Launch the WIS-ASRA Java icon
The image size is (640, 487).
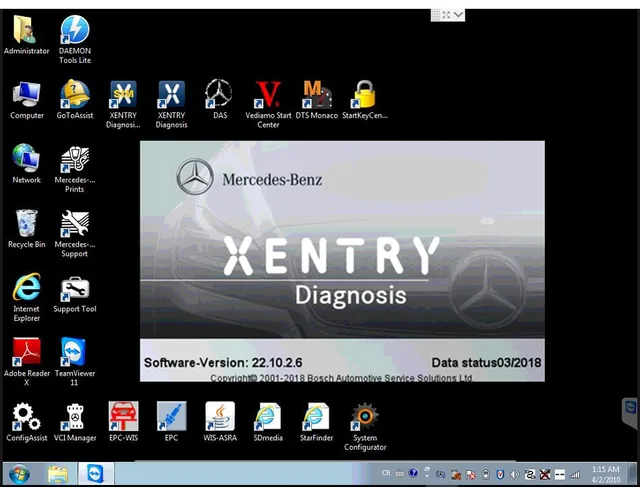tap(220, 422)
